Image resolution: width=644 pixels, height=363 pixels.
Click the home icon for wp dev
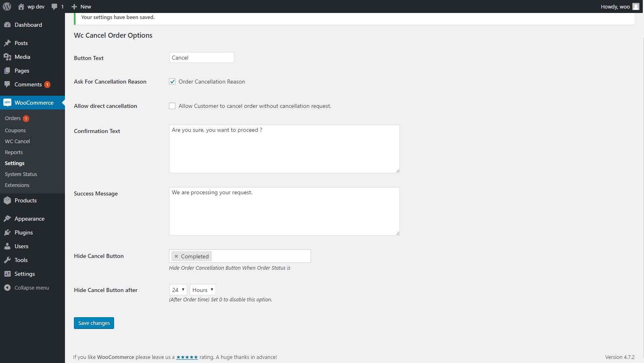click(x=21, y=6)
